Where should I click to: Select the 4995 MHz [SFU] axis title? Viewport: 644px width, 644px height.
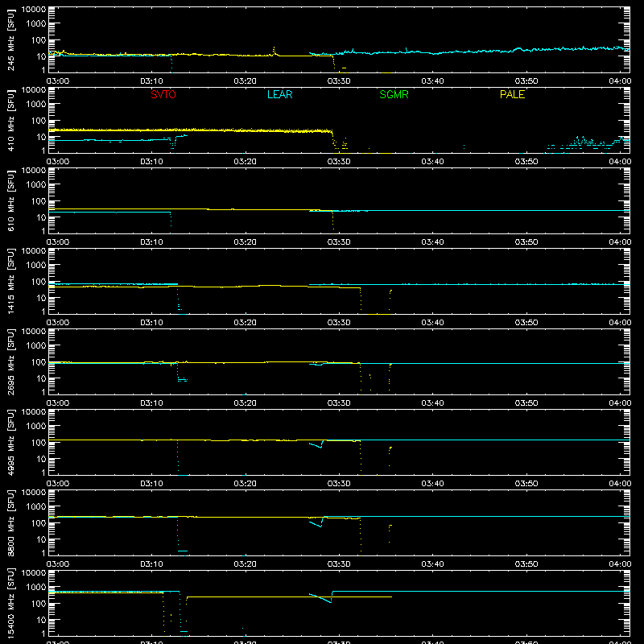[x=11, y=443]
